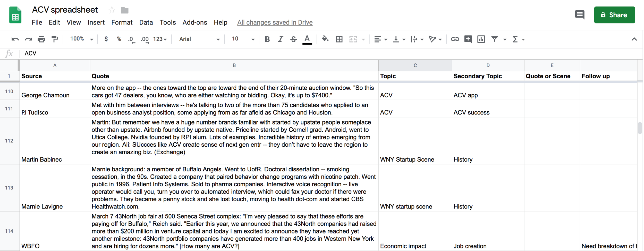Open the View menu
The width and height of the screenshot is (644, 251).
pyautogui.click(x=74, y=22)
